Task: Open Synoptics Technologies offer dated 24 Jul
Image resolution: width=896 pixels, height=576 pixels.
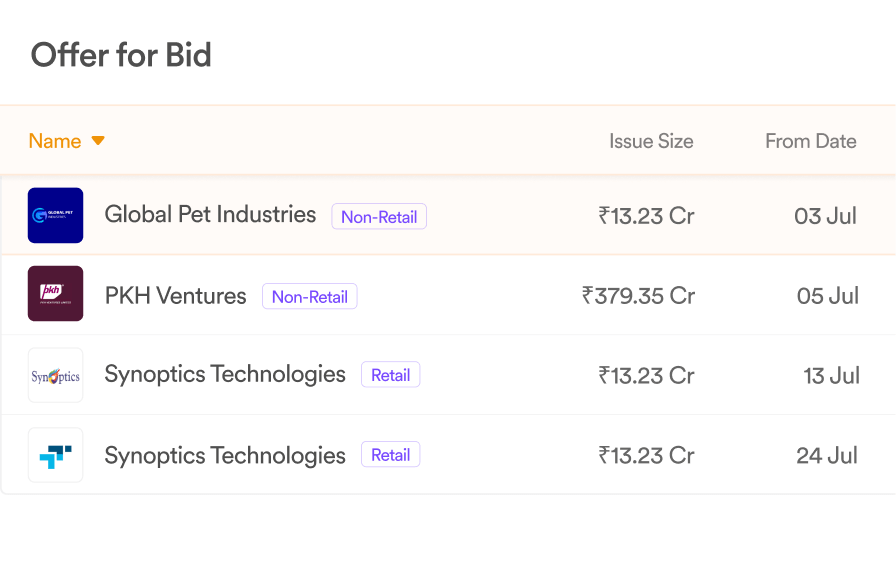Action: pyautogui.click(x=225, y=456)
